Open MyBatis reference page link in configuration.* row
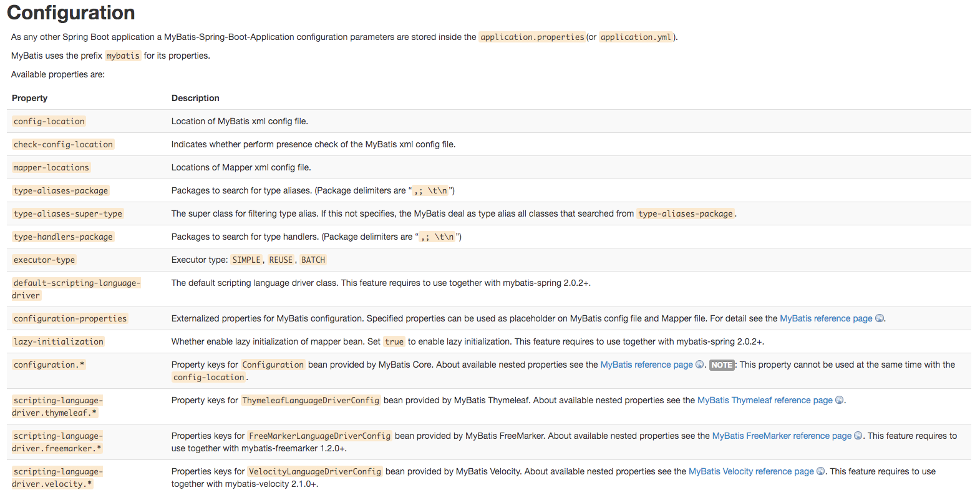This screenshot has height=500, width=980. pos(646,365)
